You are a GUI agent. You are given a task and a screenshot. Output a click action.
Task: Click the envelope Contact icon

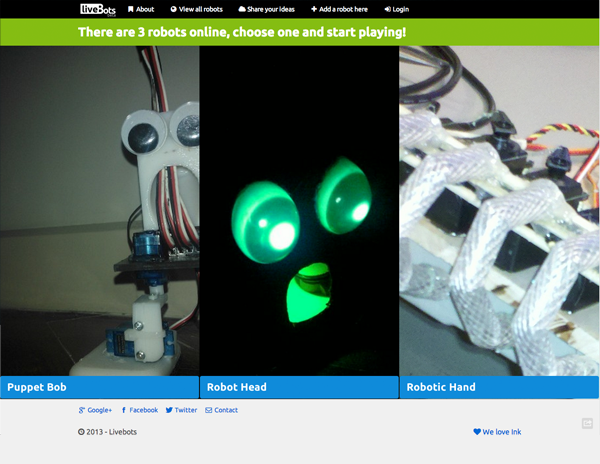click(x=209, y=410)
